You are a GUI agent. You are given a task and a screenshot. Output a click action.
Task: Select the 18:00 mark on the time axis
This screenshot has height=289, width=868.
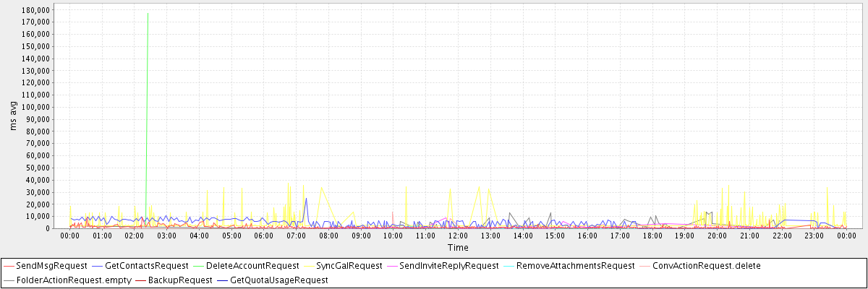click(x=652, y=236)
